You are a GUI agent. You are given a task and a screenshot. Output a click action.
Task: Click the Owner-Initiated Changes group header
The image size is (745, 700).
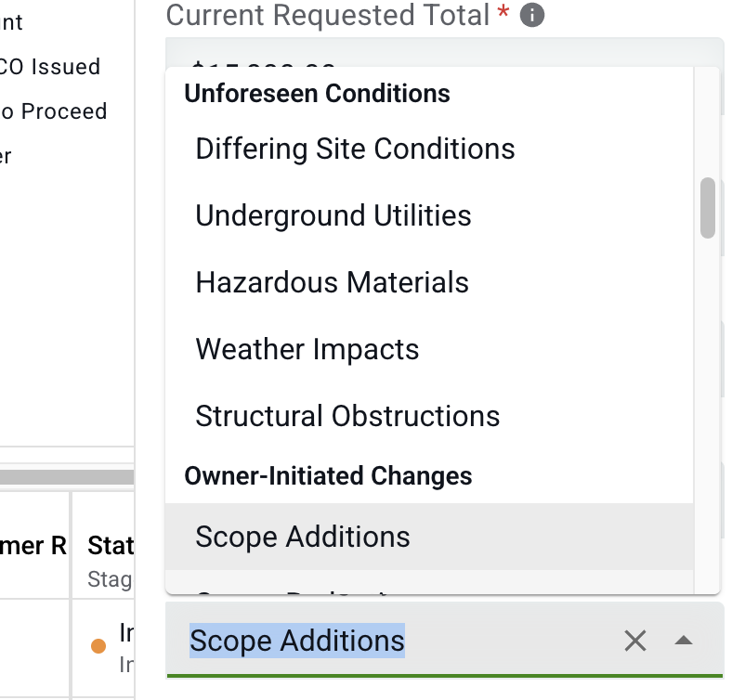click(328, 476)
